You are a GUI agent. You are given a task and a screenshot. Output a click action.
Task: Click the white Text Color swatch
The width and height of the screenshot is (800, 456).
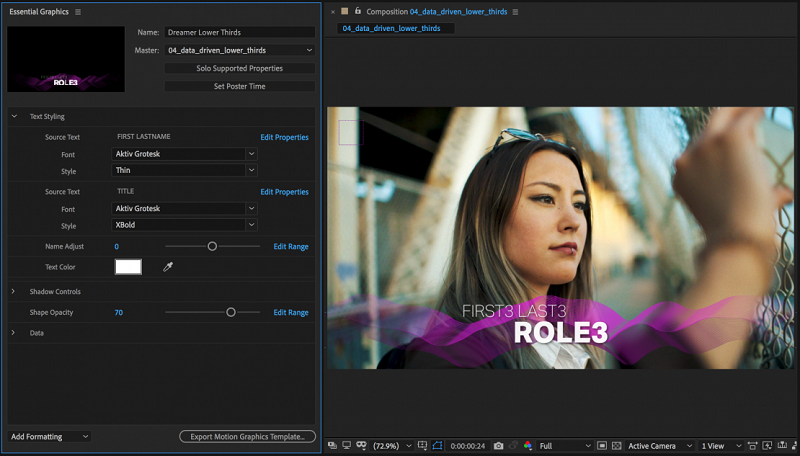[128, 267]
